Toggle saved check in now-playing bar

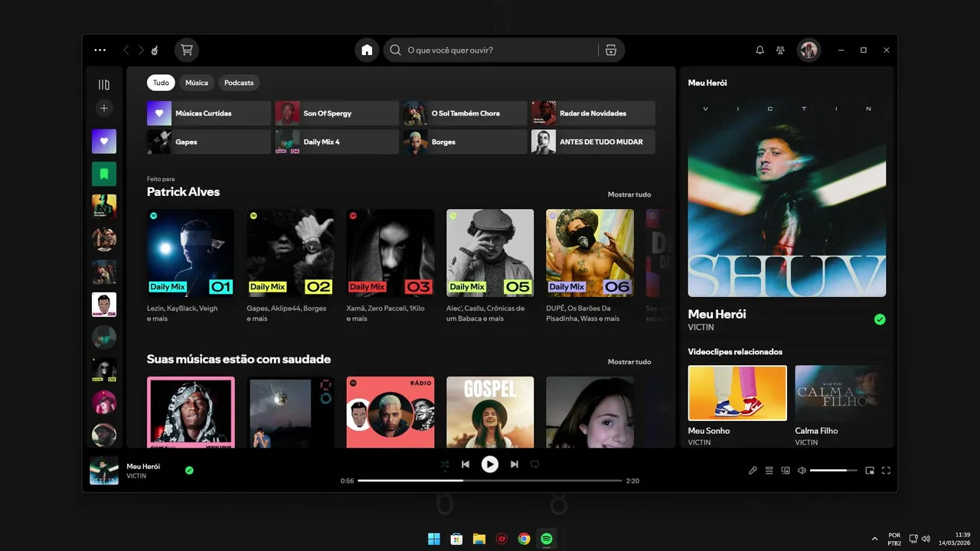point(189,471)
